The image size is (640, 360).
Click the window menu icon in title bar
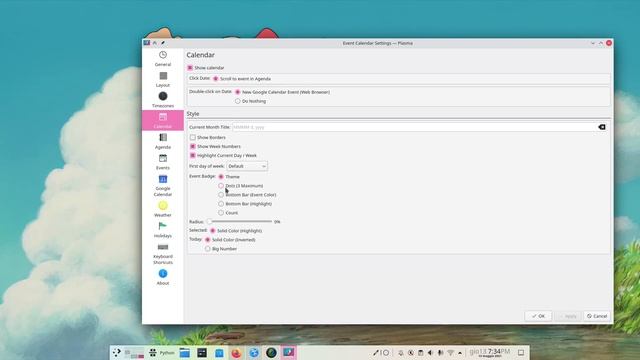click(x=147, y=43)
